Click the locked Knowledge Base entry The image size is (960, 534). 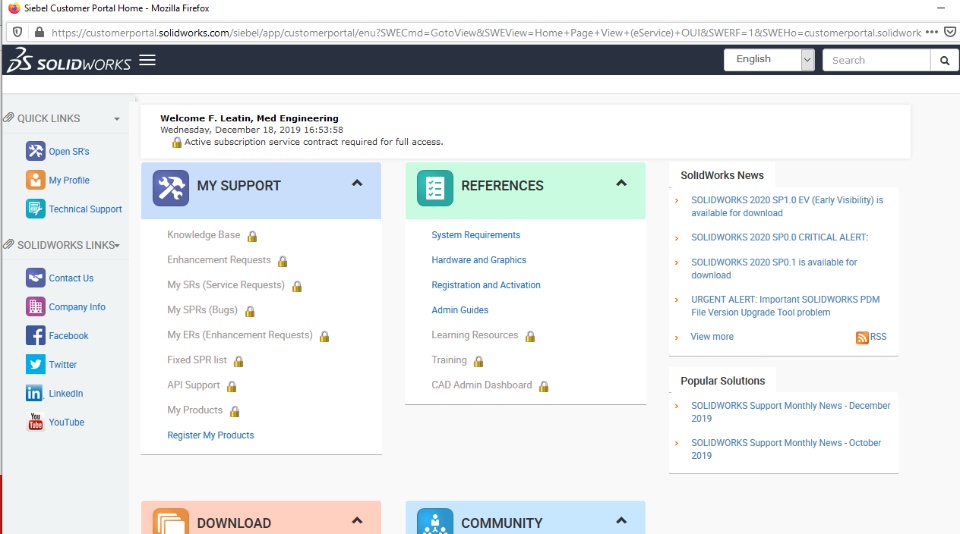204,235
